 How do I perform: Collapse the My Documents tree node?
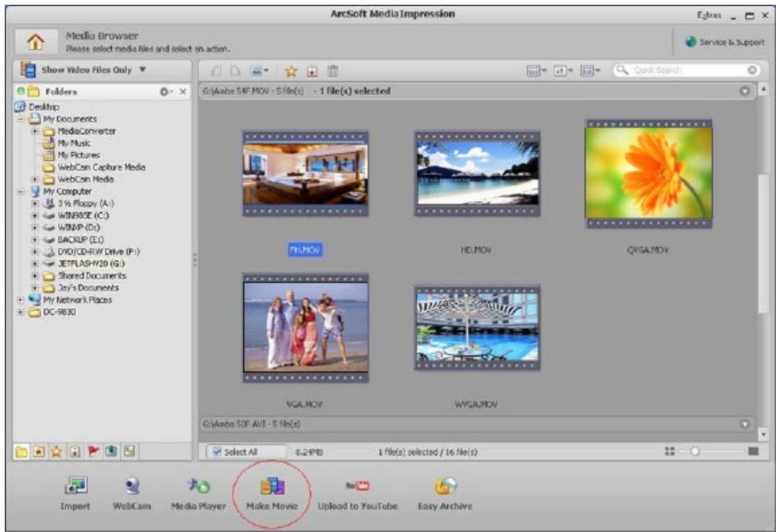click(x=21, y=119)
